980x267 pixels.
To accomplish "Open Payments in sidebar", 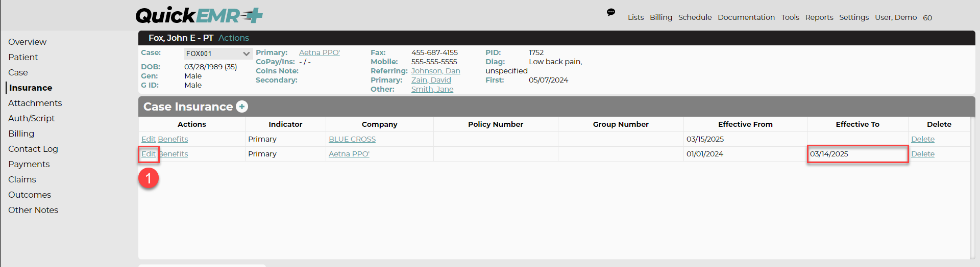I will [x=29, y=164].
